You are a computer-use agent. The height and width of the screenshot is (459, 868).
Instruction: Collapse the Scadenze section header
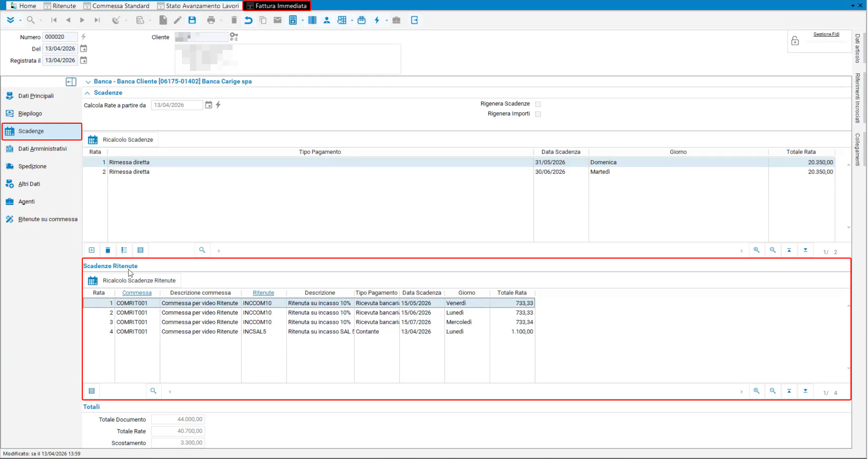point(87,93)
